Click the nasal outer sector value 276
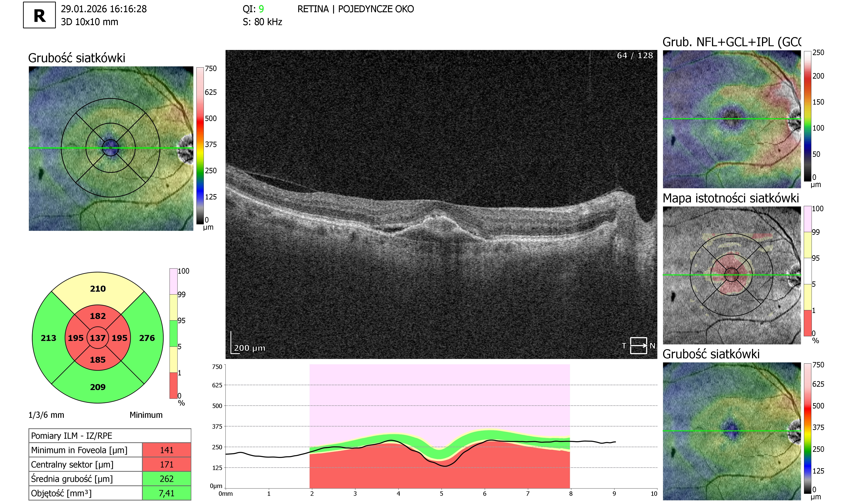This screenshot has width=858, height=504. click(147, 338)
